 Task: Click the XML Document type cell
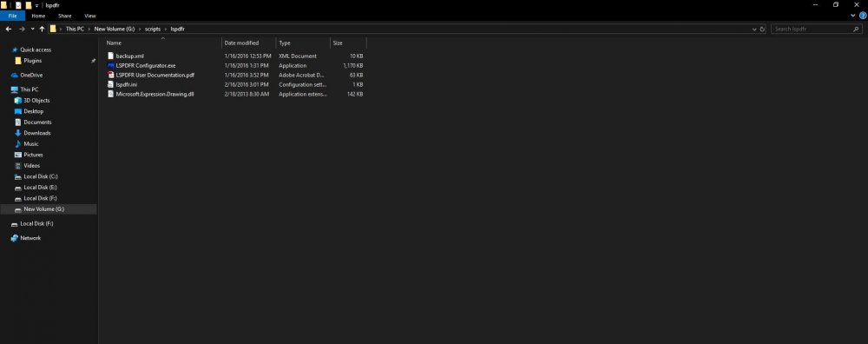pos(298,56)
